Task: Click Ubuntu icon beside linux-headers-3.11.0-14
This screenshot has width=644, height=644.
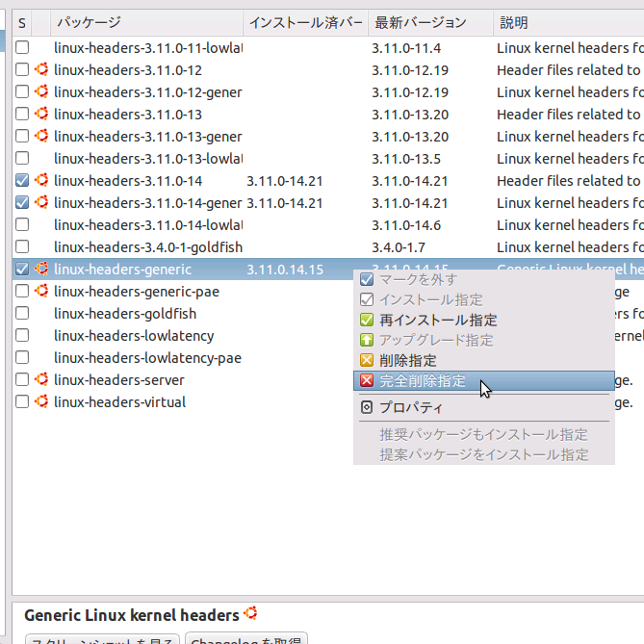Action: (x=41, y=180)
